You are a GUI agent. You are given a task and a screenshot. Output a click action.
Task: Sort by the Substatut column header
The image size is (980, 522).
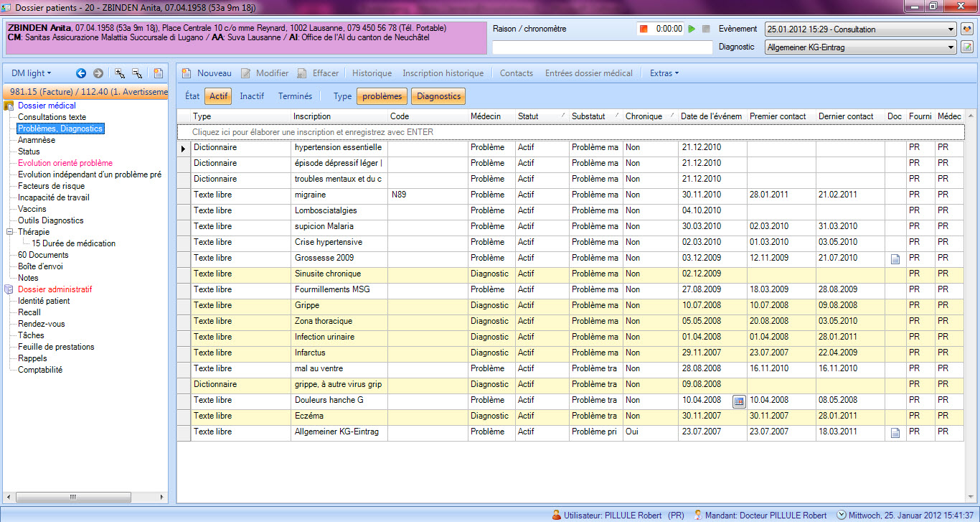pos(595,116)
